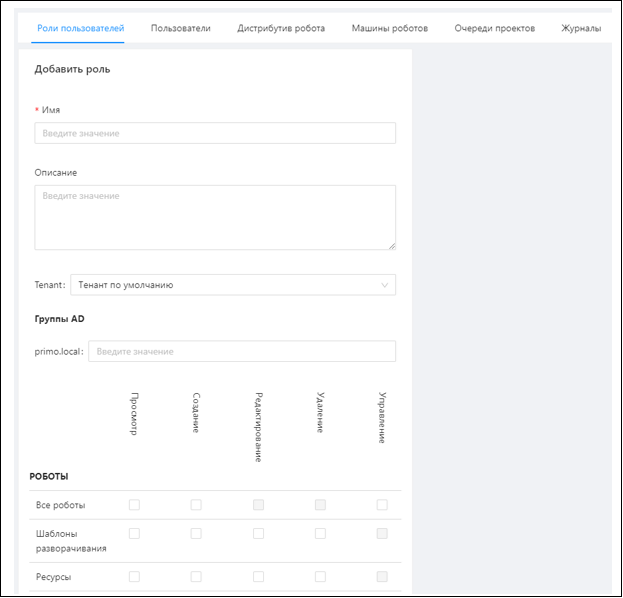Go to the Машины роботов tab
Viewport: 623px width, 598px height.
[390, 28]
